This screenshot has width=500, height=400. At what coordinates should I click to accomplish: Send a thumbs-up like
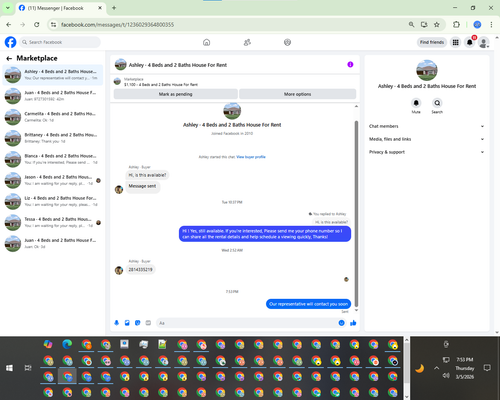coord(353,323)
